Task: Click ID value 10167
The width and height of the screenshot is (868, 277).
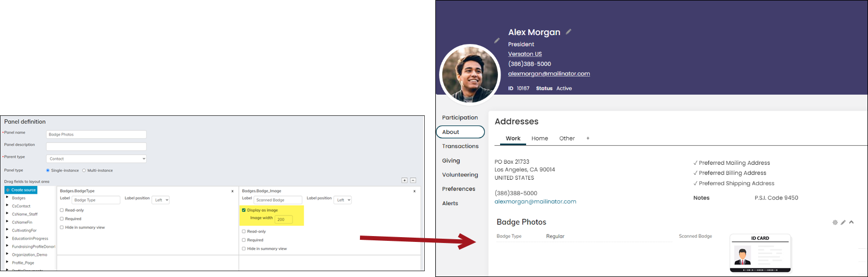Action: [x=523, y=88]
